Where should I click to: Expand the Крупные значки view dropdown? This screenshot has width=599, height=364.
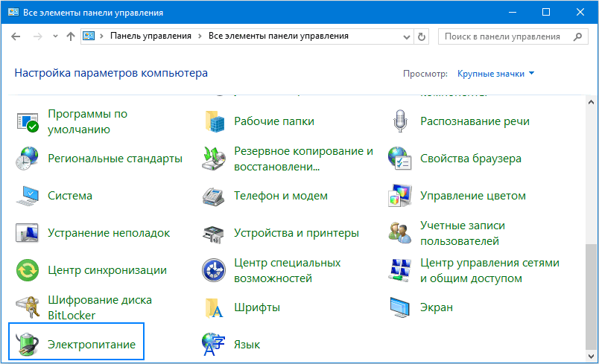(x=496, y=74)
